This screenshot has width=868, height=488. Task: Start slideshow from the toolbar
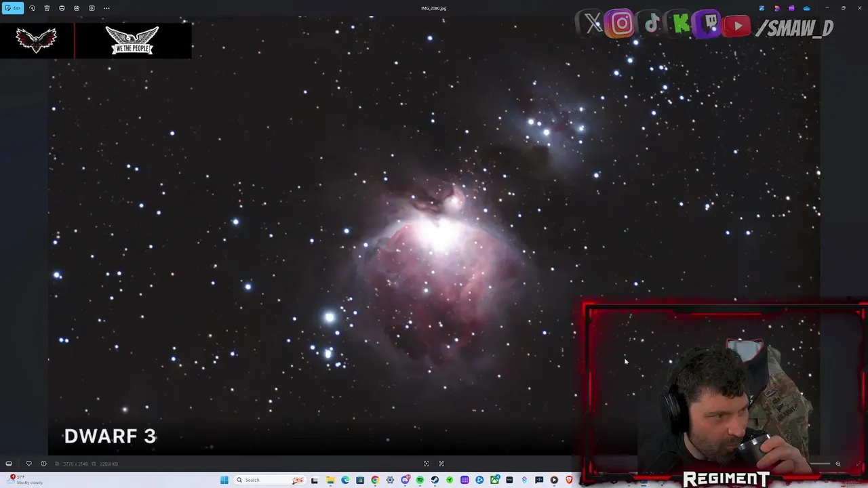coord(92,8)
